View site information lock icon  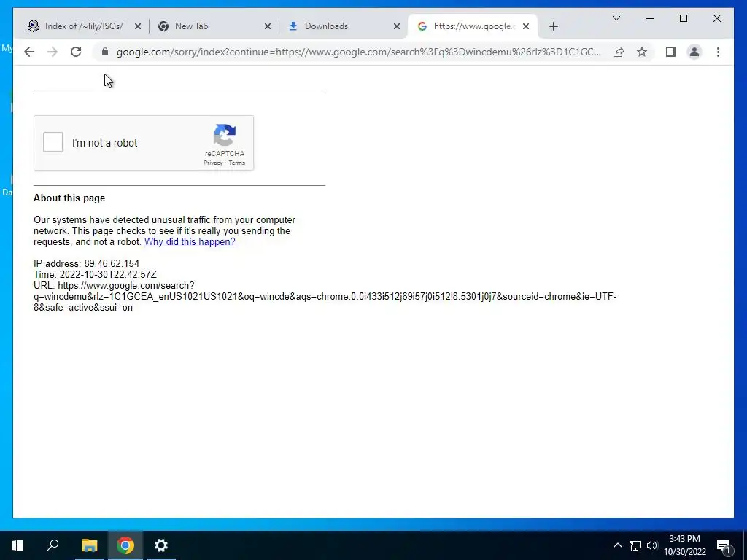click(x=105, y=52)
